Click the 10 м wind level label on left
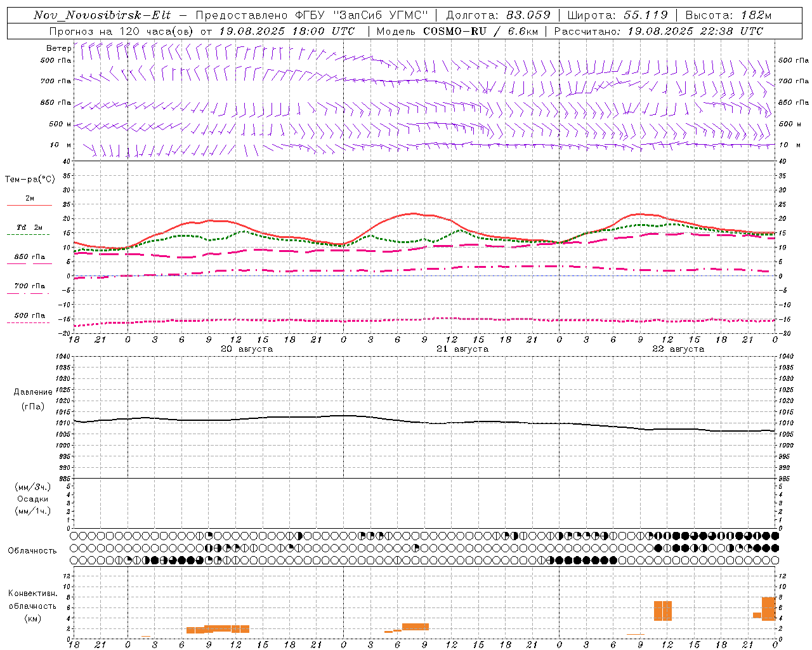The width and height of the screenshot is (812, 650). (61, 145)
